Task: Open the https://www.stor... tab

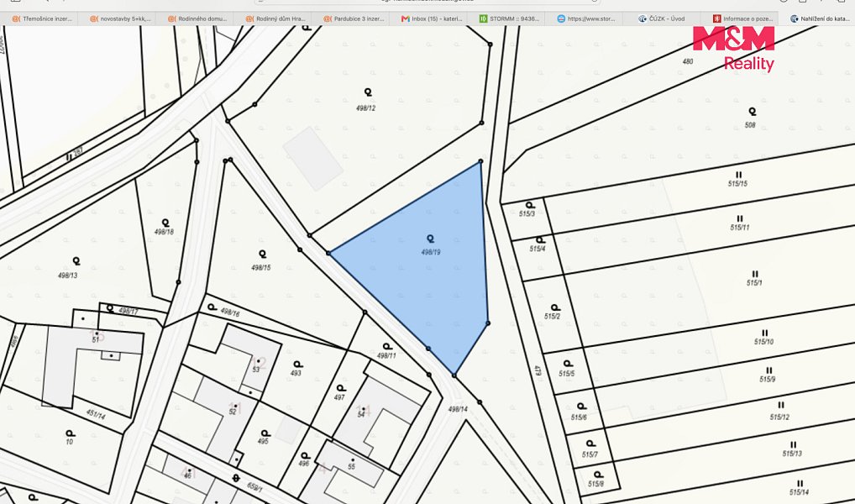Action: click(x=586, y=18)
